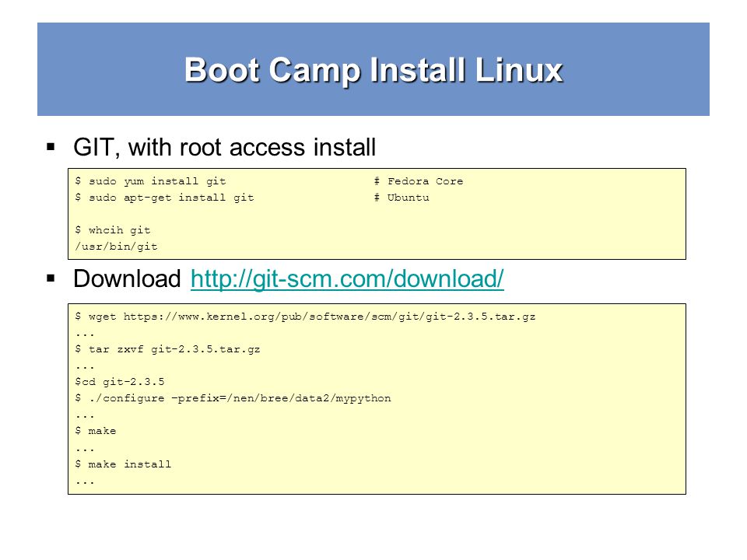Click the Boot Camp Install Linux title
Viewport: 747px width, 560px height.
(x=373, y=71)
